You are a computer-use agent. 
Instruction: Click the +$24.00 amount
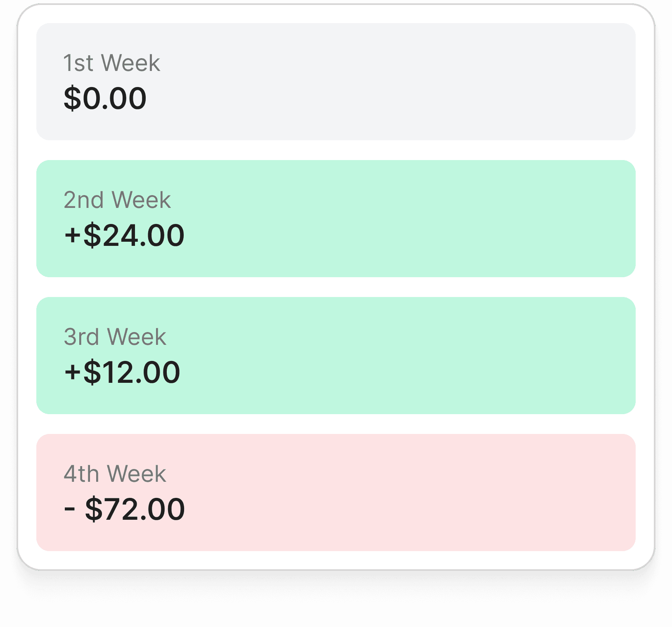pos(124,236)
